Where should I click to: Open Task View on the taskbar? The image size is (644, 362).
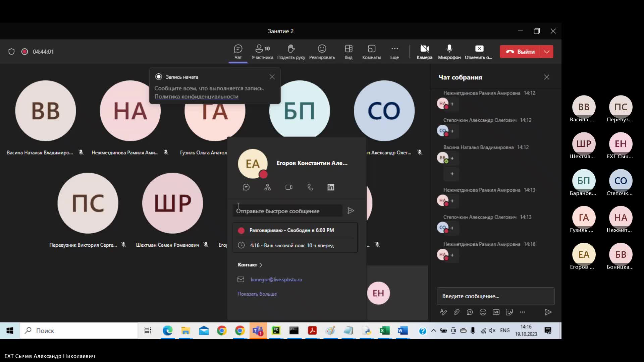(x=148, y=331)
